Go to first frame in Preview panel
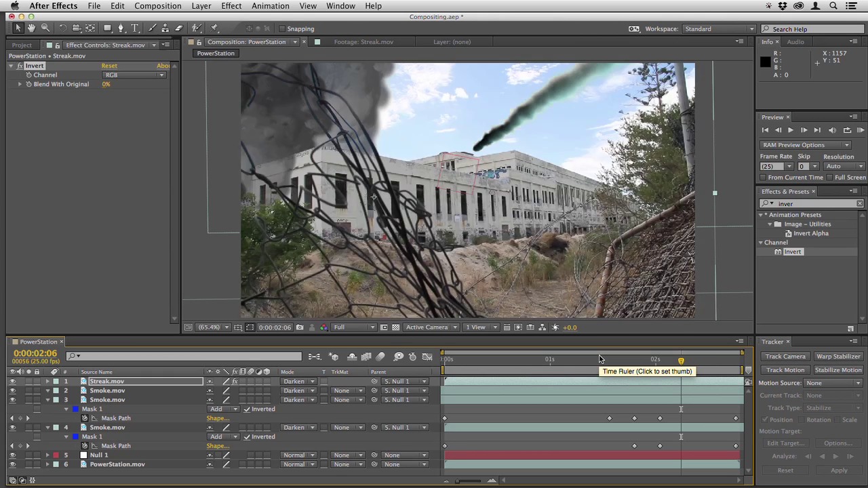Viewport: 868px width, 488px height. [x=765, y=130]
